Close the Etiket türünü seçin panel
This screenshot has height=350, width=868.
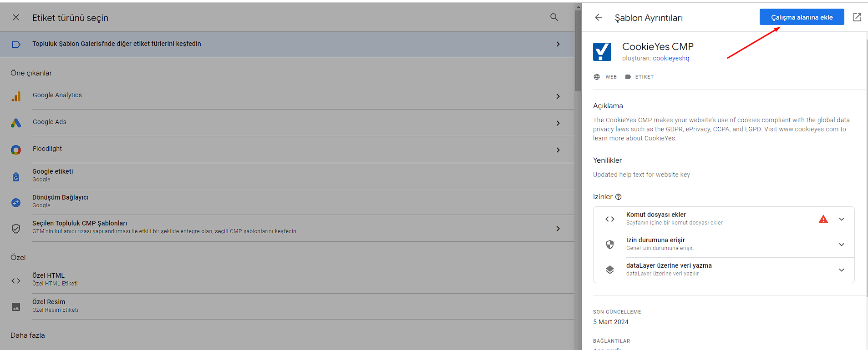pyautogui.click(x=16, y=17)
